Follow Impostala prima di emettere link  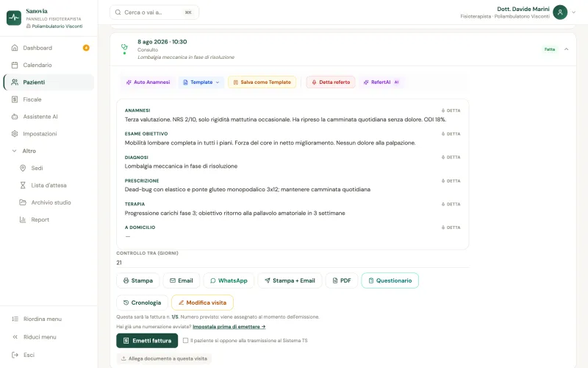pos(229,327)
